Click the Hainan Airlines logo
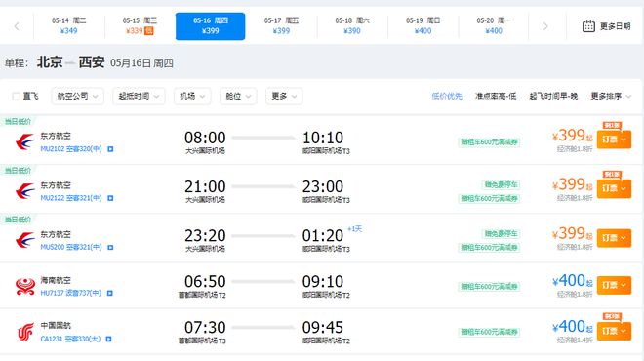644x361 pixels. point(25,286)
